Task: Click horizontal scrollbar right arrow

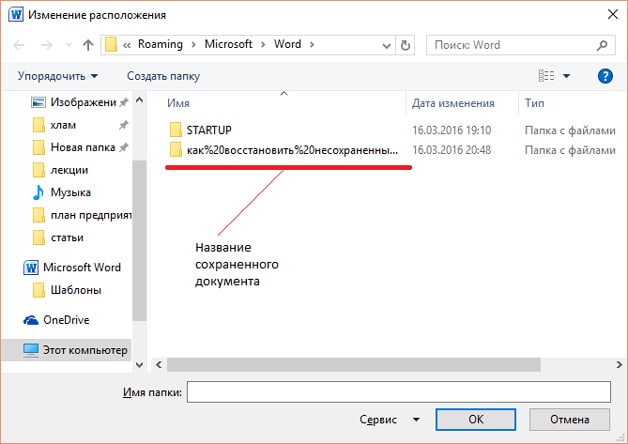Action: 619,365
